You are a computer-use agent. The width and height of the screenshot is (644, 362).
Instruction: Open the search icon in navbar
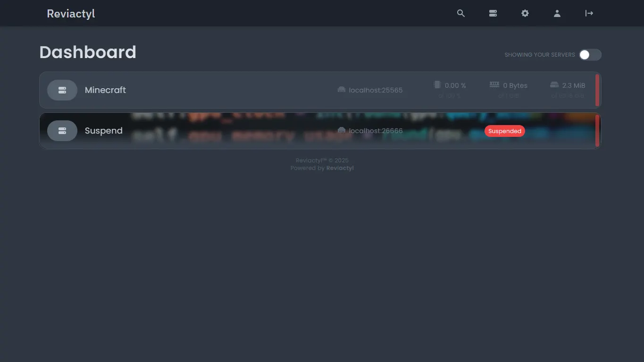(x=460, y=13)
